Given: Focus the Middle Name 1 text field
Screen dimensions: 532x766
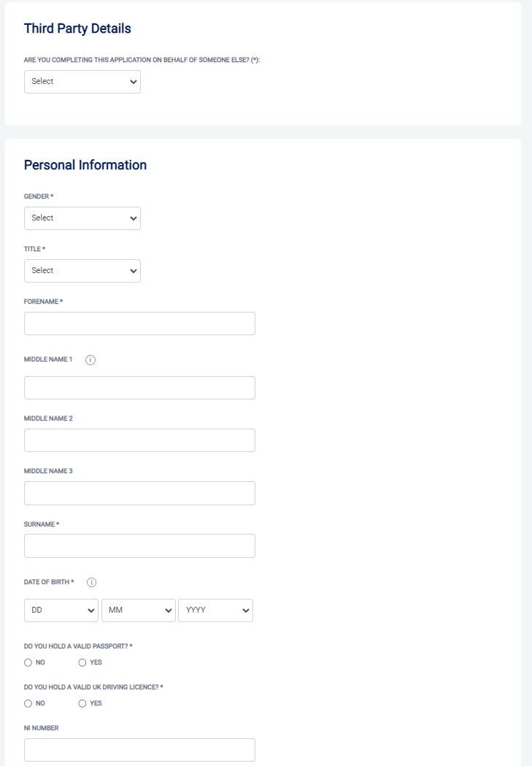Looking at the screenshot, I should [139, 388].
